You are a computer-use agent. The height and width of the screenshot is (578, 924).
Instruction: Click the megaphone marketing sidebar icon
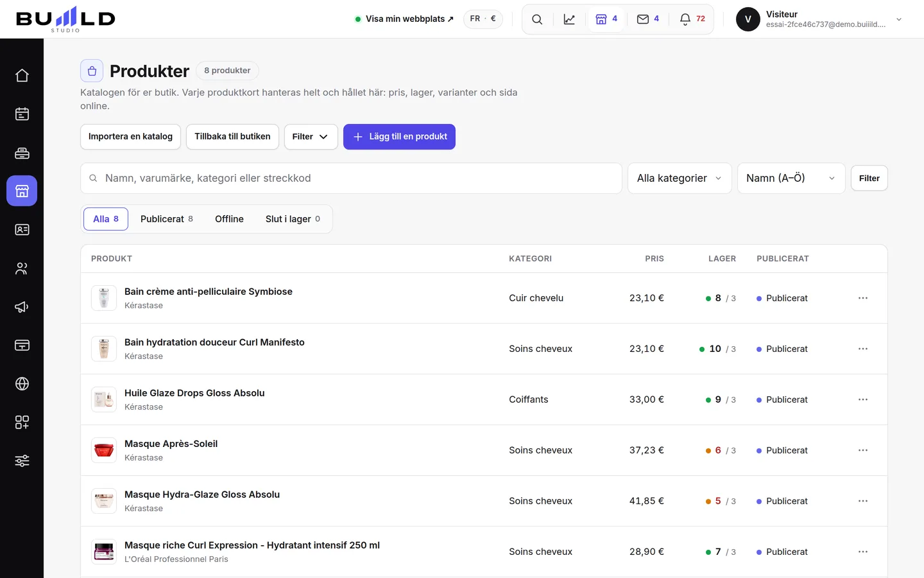(x=22, y=307)
